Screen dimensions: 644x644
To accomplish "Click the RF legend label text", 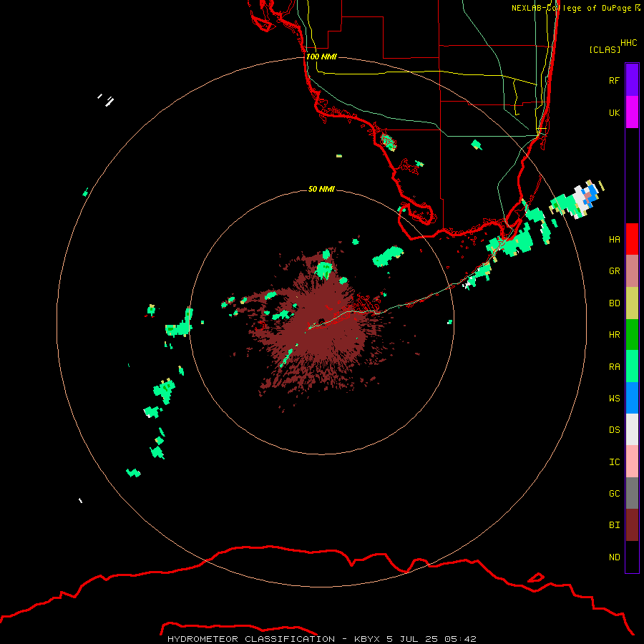I will (614, 80).
